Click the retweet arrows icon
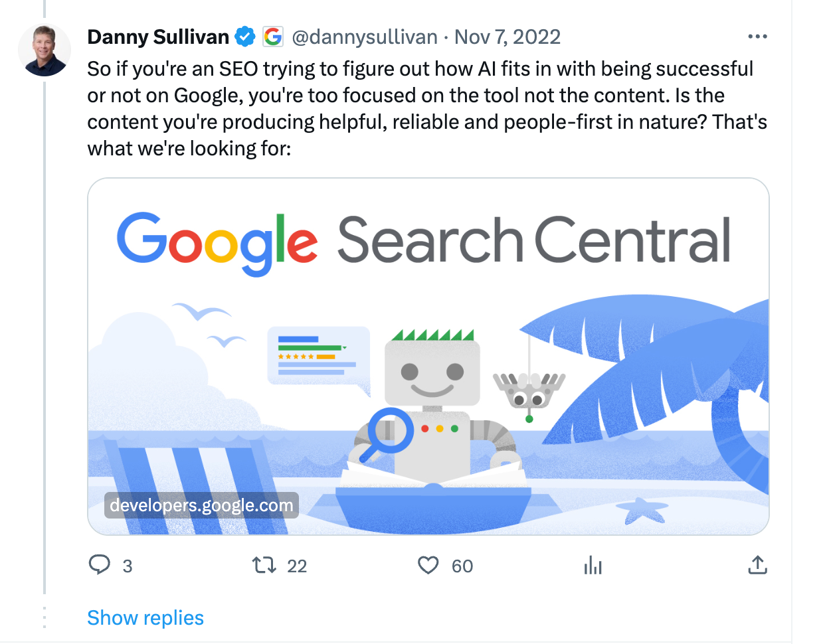This screenshot has height=644, width=829. click(x=264, y=565)
